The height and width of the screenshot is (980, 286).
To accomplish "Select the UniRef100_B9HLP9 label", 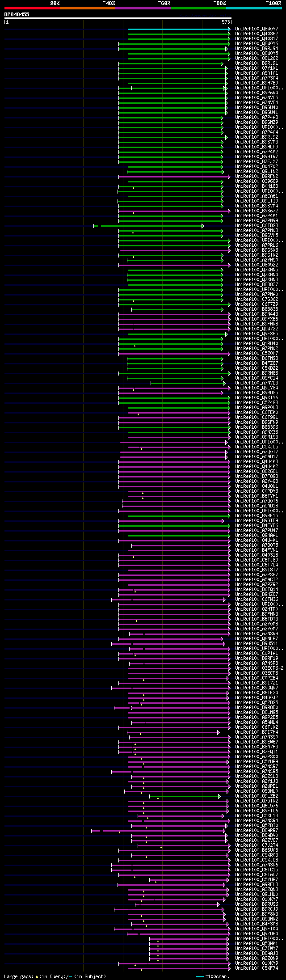I will [x=257, y=147].
